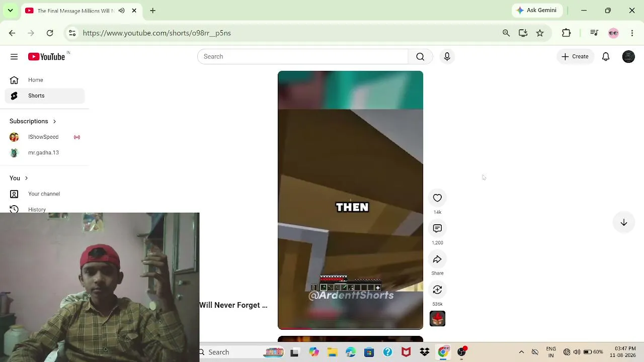Open the Chrome zoom magnifier in address bar
This screenshot has height=362, width=644.
pos(506,33)
